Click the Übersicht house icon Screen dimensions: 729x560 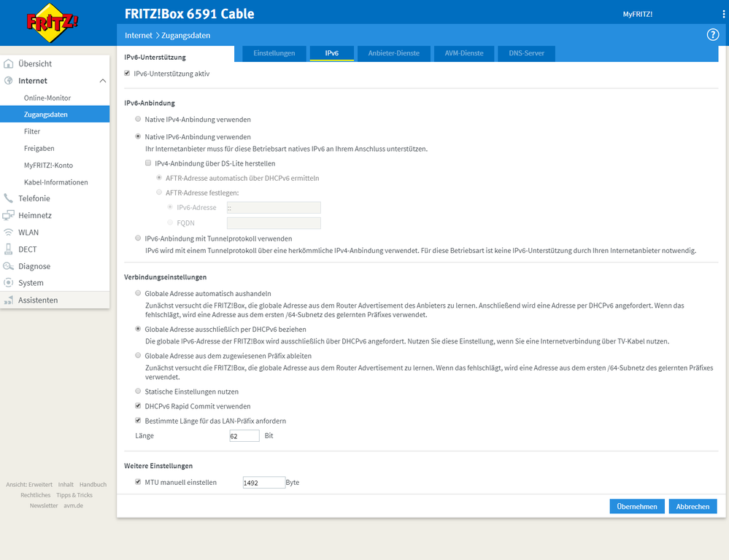point(8,63)
